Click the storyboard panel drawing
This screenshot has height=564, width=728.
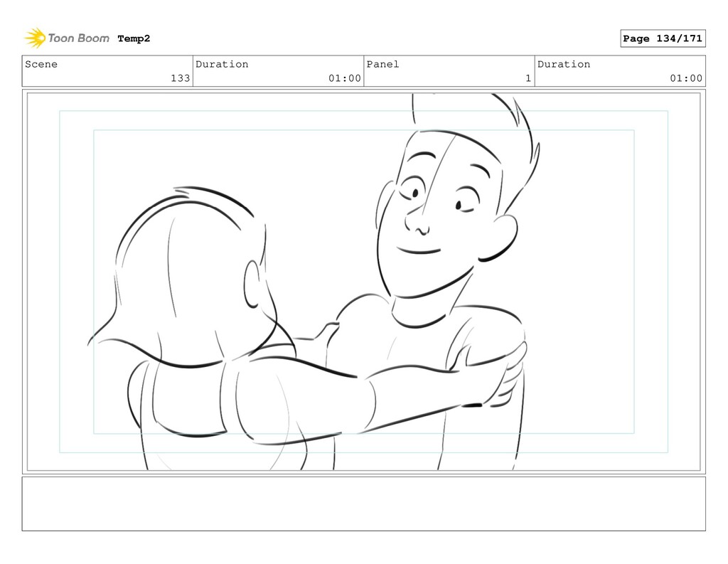[x=363, y=282]
